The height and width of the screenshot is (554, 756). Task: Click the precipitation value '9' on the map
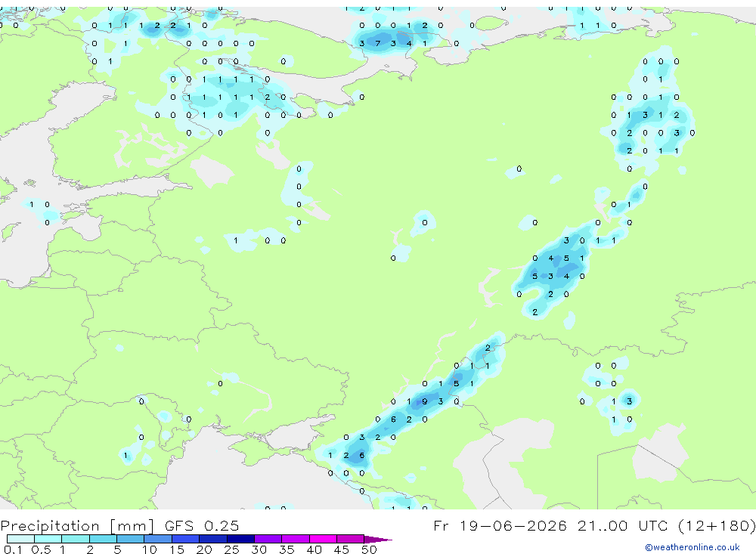[425, 401]
